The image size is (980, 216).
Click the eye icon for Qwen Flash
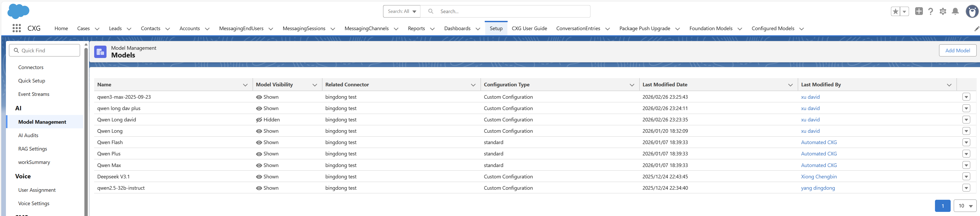coord(259,143)
